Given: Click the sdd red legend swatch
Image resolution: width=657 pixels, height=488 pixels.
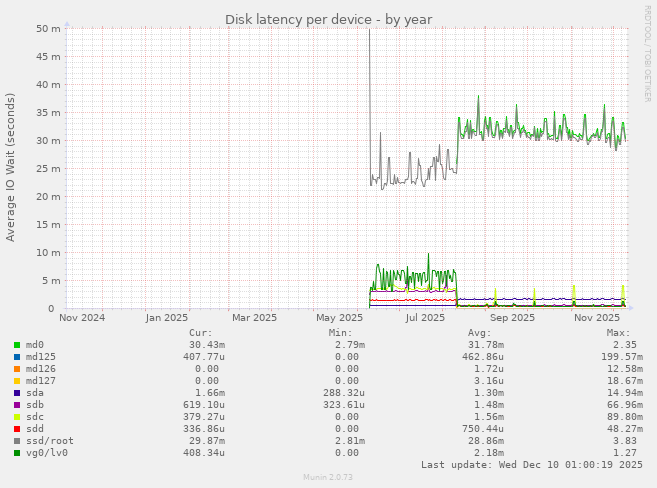Looking at the screenshot, I should click(17, 429).
